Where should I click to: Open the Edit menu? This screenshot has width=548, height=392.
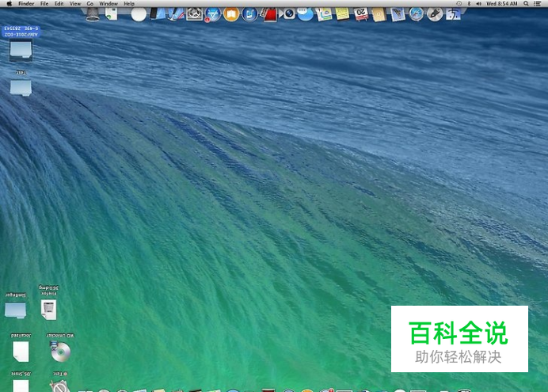(59, 3)
